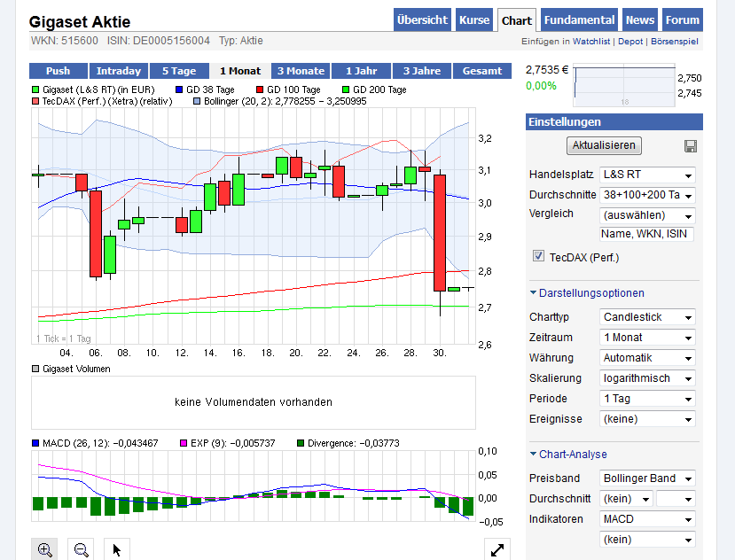The image size is (735, 560).
Task: Open the Durchschnitte 38+100+200 dropdown
Action: [x=647, y=195]
